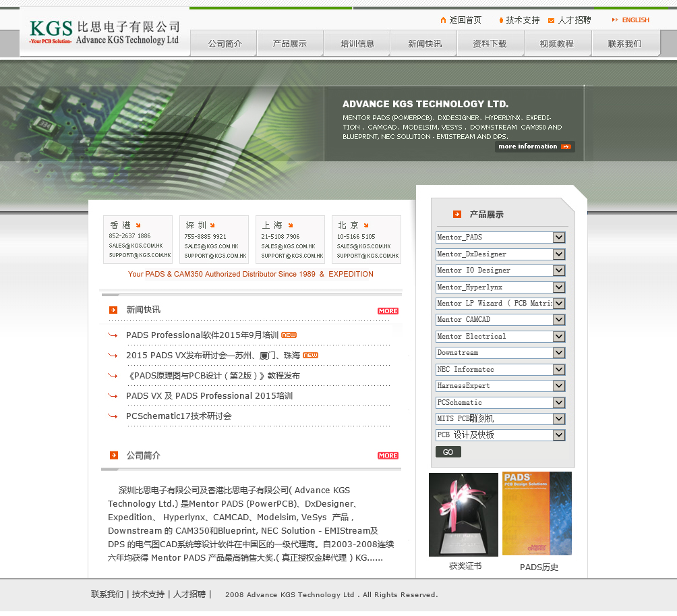The height and width of the screenshot is (616, 677).
Task: Click the orange square icon beside 公司简介 heading
Action: [113, 455]
